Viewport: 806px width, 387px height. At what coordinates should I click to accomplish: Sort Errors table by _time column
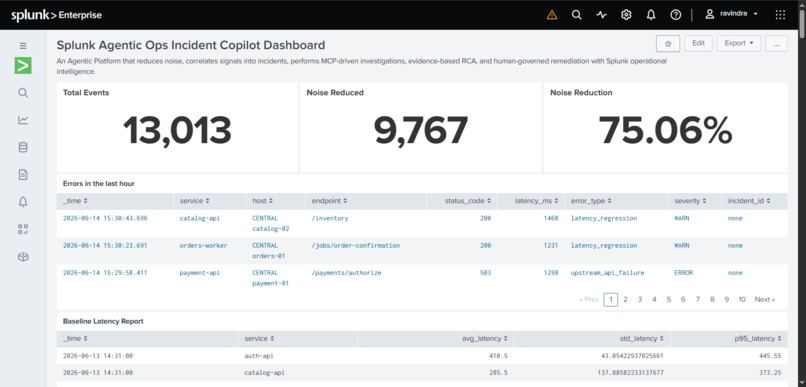(75, 201)
